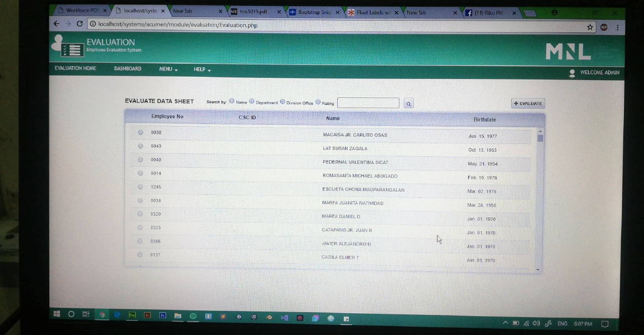
Task: Click CSC ID column header
Action: [x=248, y=118]
